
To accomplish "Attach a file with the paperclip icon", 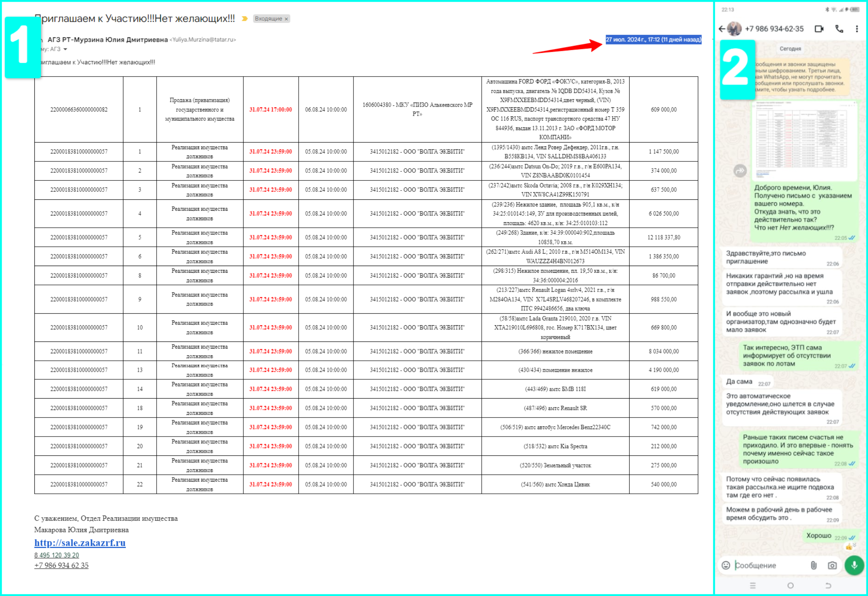I will tap(814, 565).
